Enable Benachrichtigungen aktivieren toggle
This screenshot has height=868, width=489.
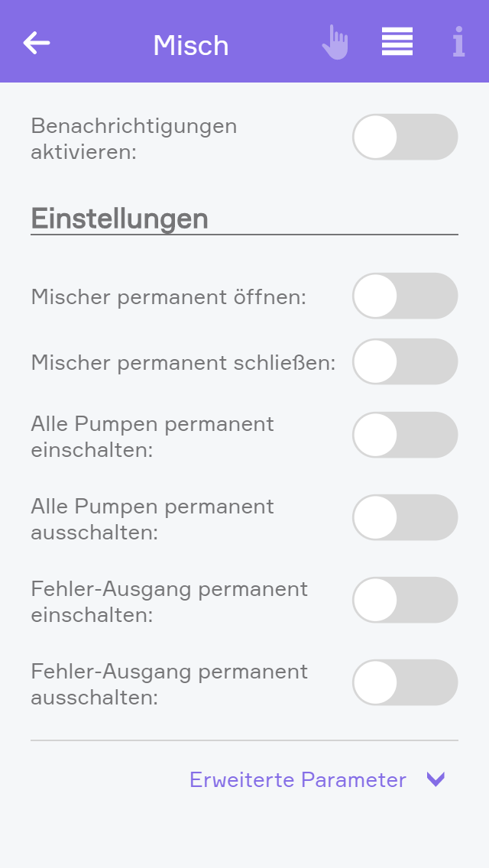[405, 138]
